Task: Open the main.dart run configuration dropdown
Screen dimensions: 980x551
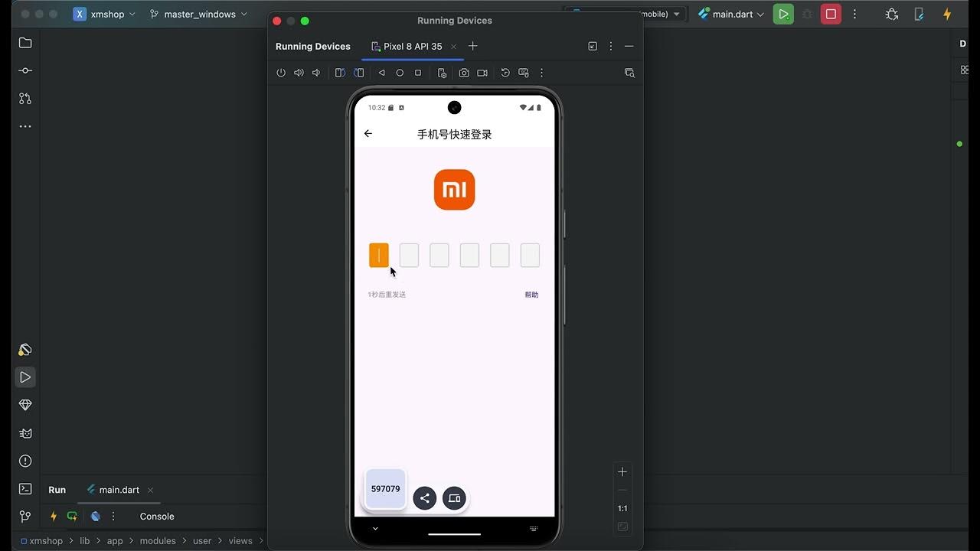Action: [x=731, y=14]
